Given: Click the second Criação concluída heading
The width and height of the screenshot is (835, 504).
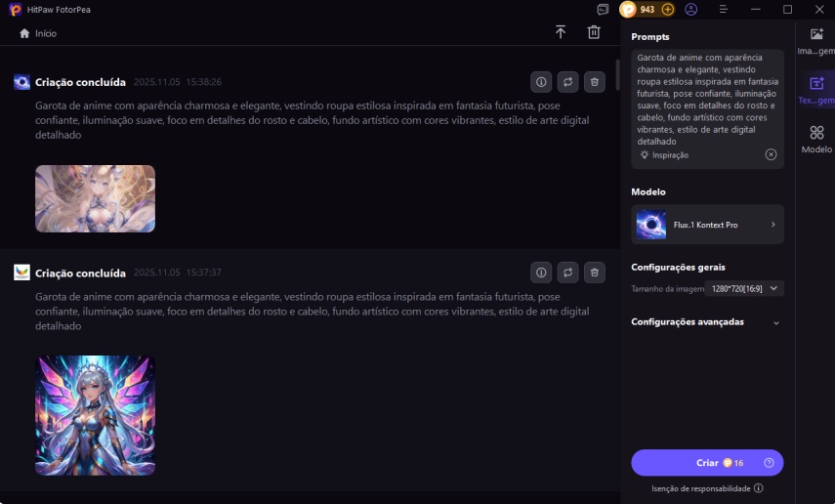Looking at the screenshot, I should 80,273.
